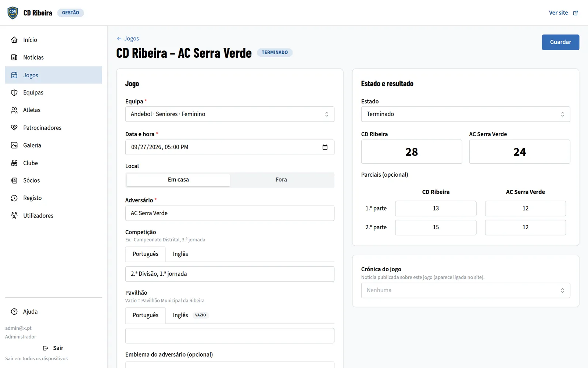Screen dimensions: 588x368
Task: Expand the Crónica do jogo Nenhuma dropdown
Action: coord(466,290)
